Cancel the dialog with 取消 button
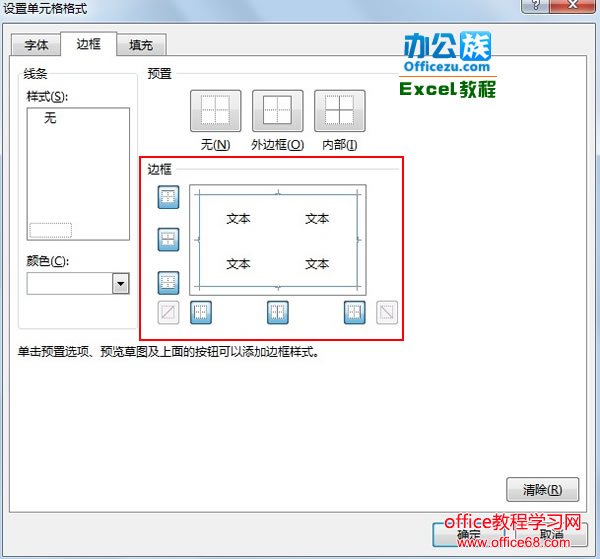 (x=551, y=535)
